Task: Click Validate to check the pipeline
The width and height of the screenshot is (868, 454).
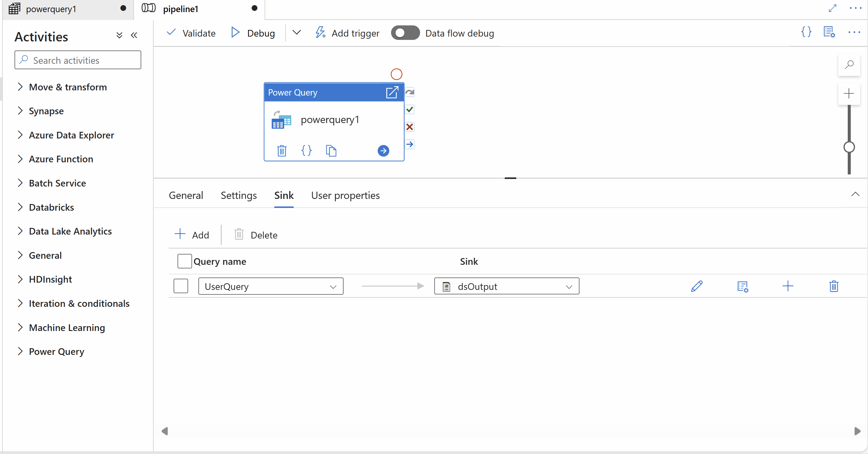Action: pyautogui.click(x=190, y=33)
